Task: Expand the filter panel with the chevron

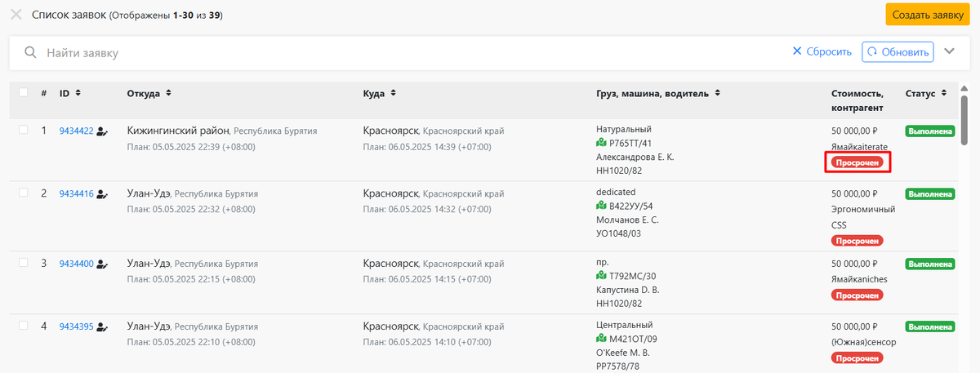Action: (949, 51)
